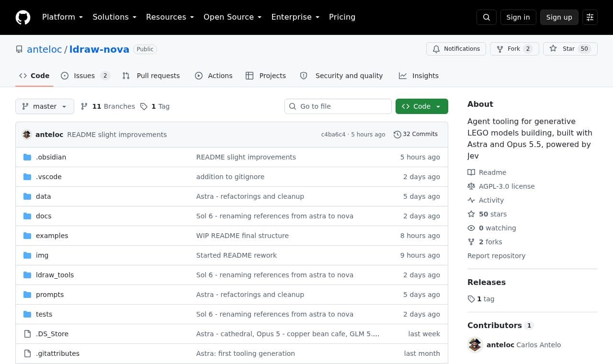Viewport: 613px width, 364px height.
Task: Open the green Code dropdown button
Action: pos(422,106)
